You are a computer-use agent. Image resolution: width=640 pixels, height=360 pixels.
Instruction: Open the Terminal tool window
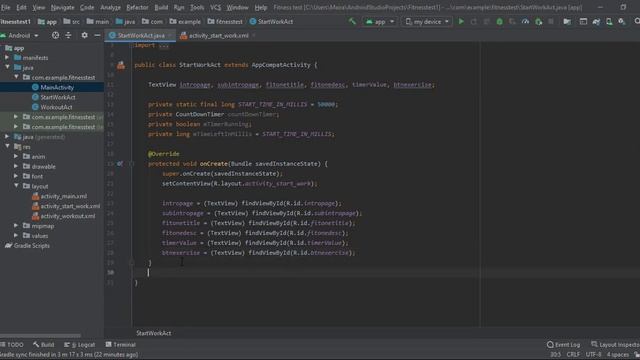(120, 344)
